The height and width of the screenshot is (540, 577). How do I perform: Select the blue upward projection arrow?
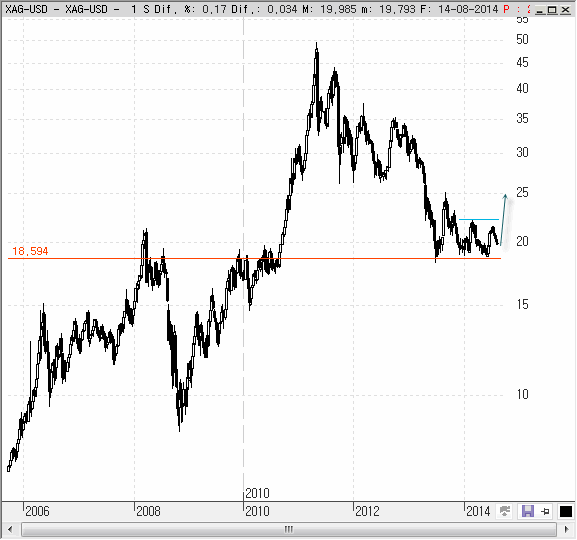pyautogui.click(x=503, y=220)
